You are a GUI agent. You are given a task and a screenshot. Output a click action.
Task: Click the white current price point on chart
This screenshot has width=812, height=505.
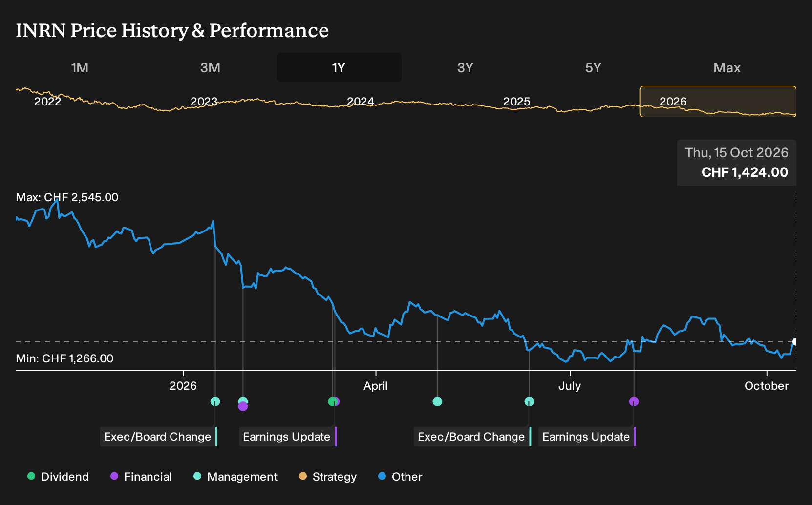tap(795, 342)
